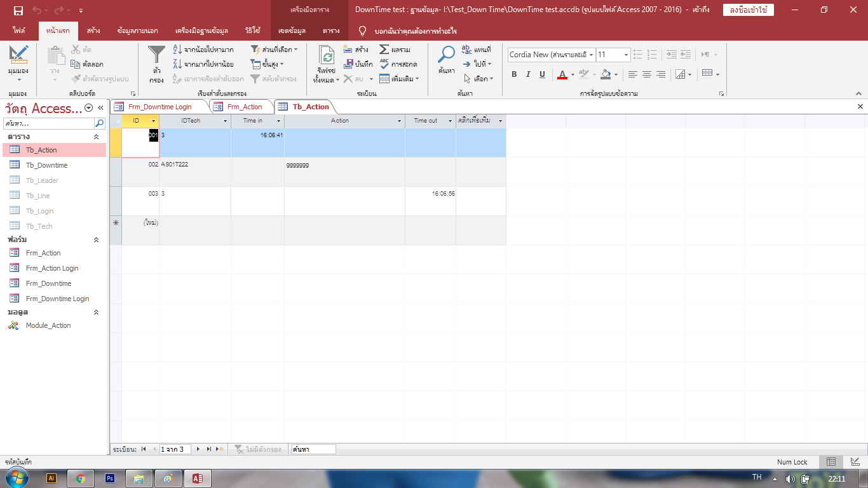Collapse the Forms (ฟอร์ม) group
Viewport: 868px width, 488px height.
tap(97, 240)
